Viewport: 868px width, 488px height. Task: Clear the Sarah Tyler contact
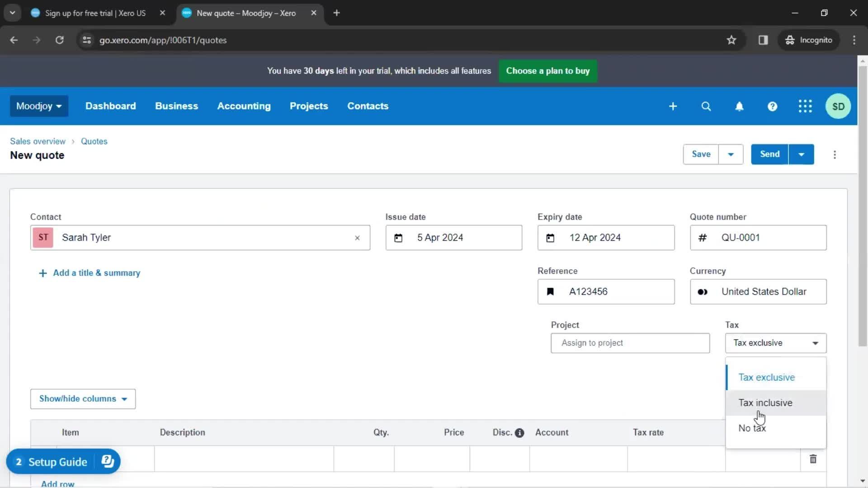click(x=357, y=238)
